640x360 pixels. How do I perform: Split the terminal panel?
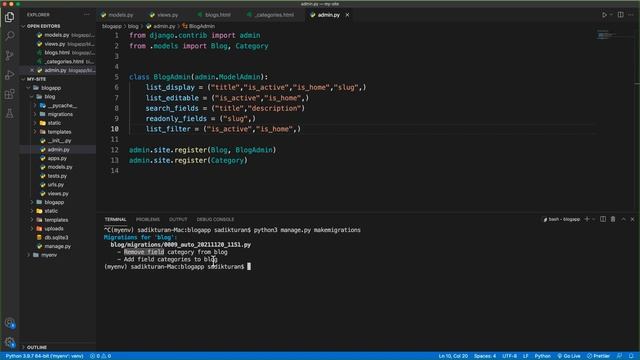point(603,219)
